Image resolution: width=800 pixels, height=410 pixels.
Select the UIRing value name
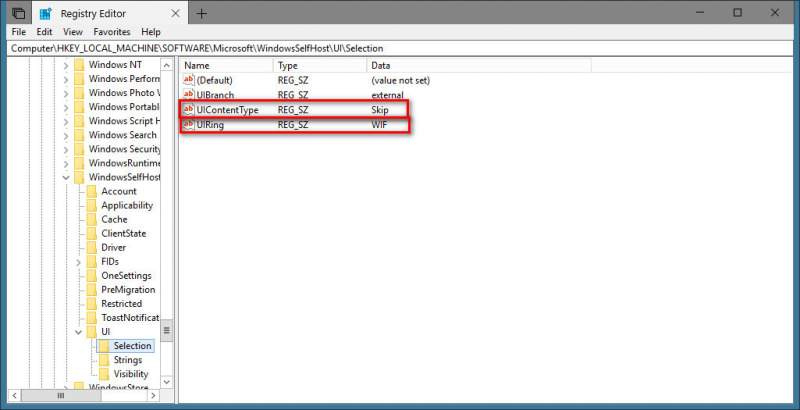(x=210, y=124)
